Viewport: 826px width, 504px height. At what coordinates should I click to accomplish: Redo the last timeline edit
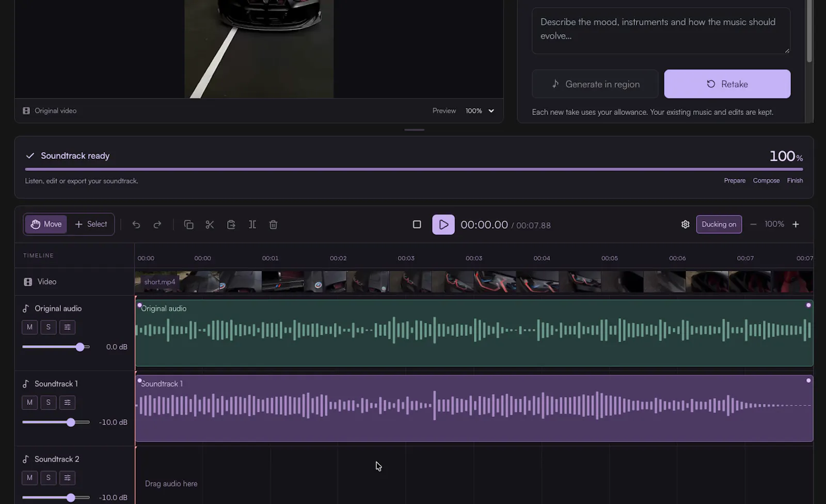point(157,224)
